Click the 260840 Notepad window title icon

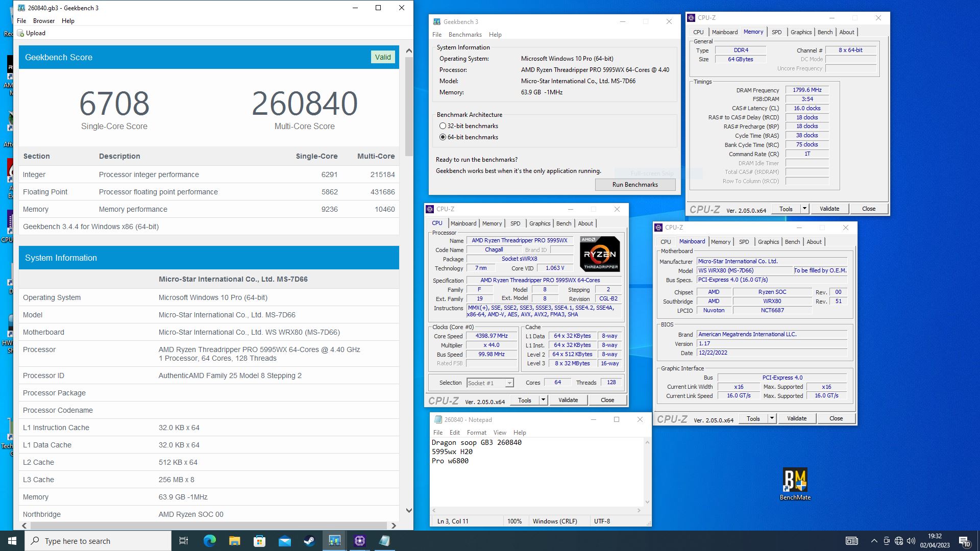438,419
